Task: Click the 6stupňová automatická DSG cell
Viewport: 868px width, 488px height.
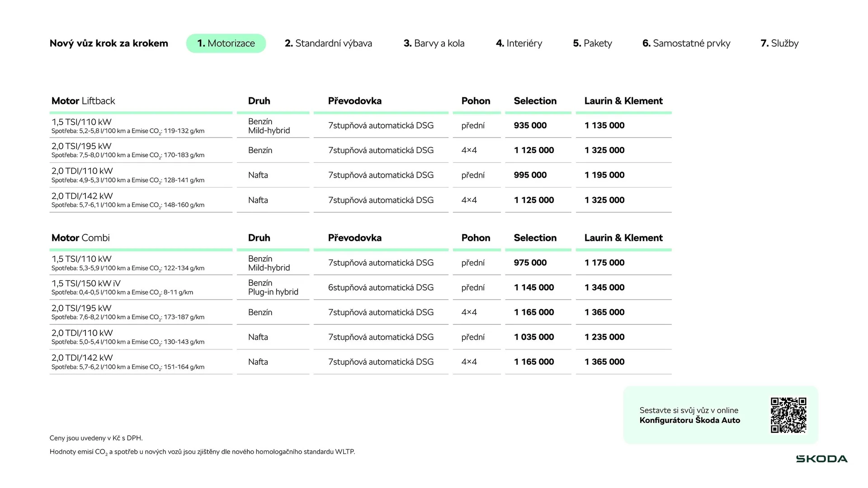Action: 381,287
